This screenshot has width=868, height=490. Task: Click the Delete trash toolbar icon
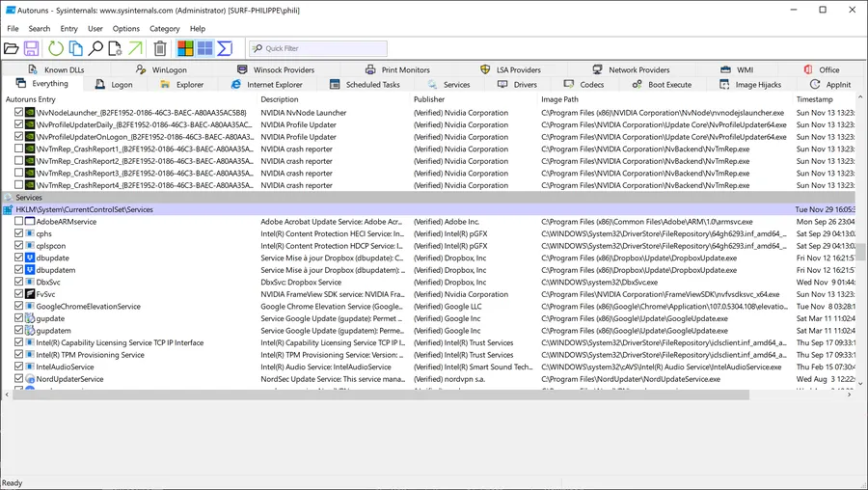point(160,49)
